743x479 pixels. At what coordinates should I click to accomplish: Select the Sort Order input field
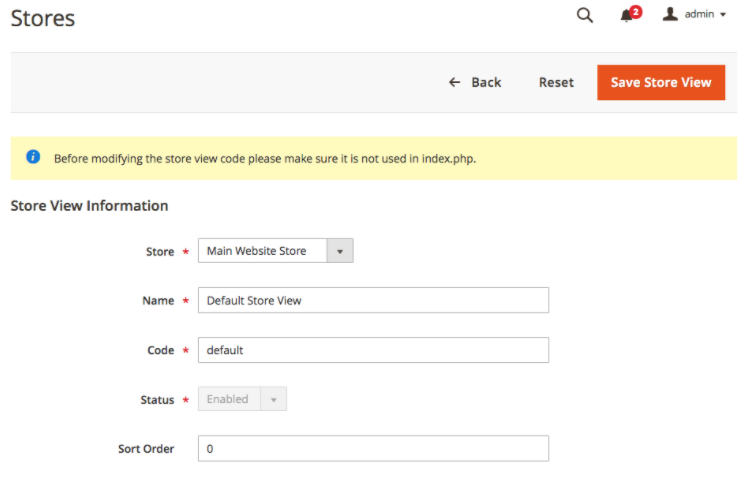pyautogui.click(x=373, y=449)
